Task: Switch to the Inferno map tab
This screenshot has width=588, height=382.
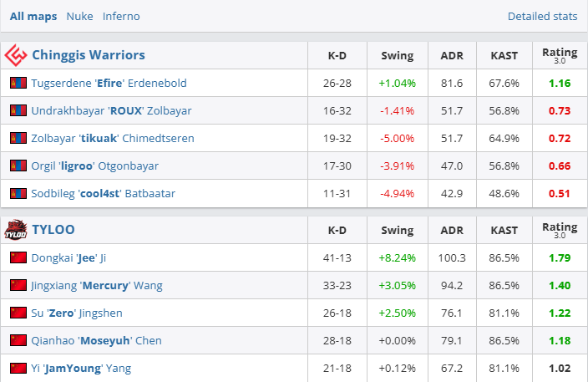Action: coord(121,17)
